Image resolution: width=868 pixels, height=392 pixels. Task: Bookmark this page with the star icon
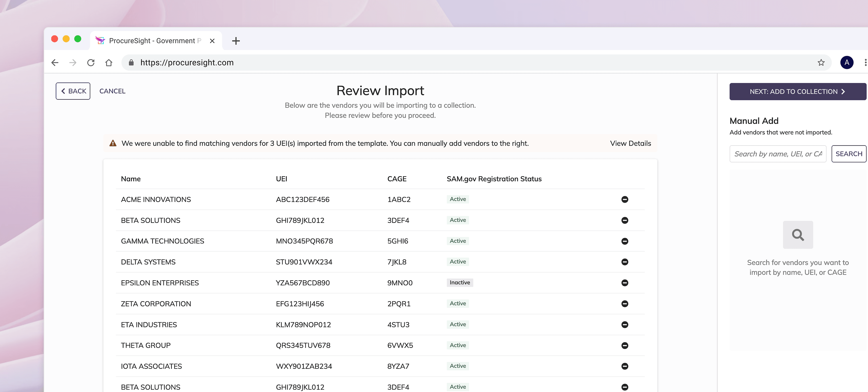[821, 62]
